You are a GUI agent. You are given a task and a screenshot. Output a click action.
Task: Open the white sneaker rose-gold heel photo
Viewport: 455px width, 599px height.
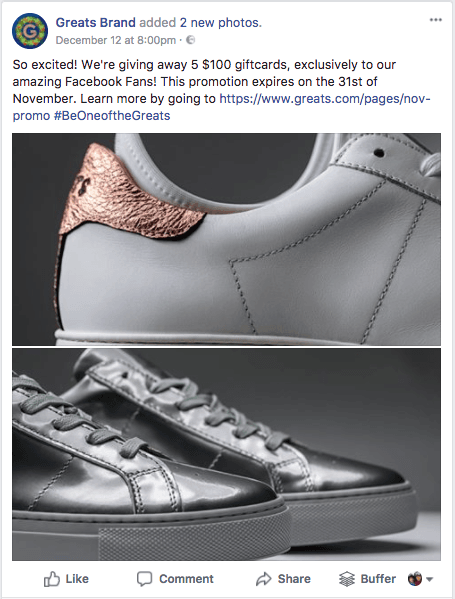coord(227,239)
